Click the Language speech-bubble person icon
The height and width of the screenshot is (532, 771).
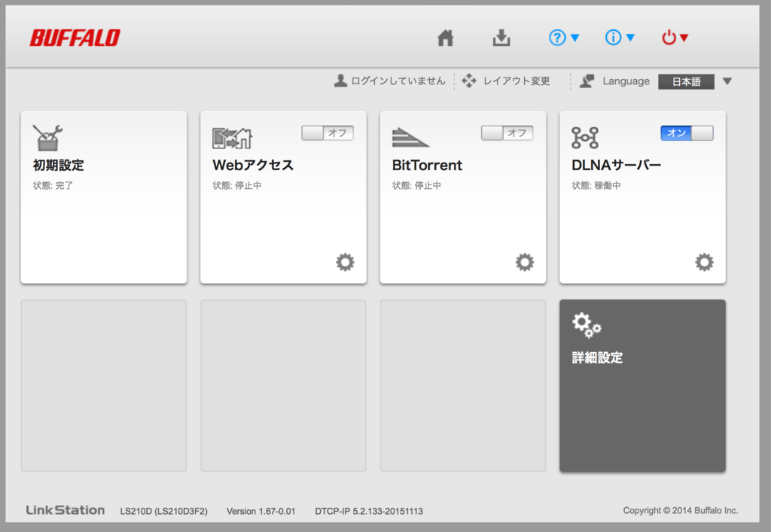(x=587, y=81)
